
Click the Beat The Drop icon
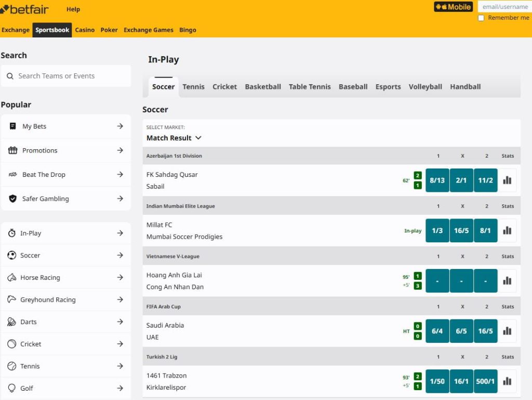click(12, 175)
